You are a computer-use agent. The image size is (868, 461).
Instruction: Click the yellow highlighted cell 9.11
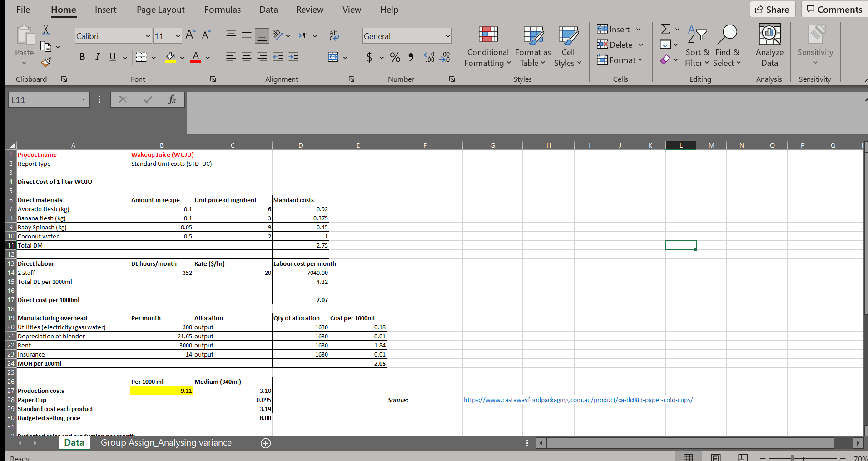tap(162, 391)
